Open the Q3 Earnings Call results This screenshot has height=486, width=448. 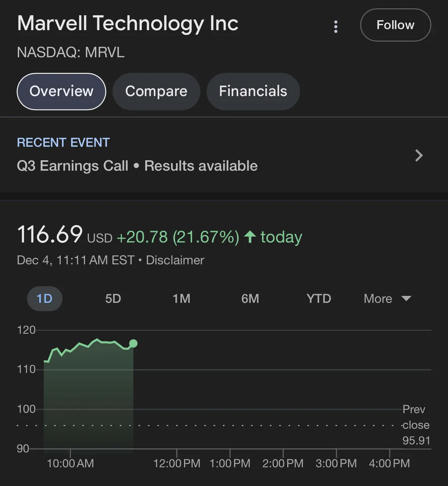coord(137,166)
